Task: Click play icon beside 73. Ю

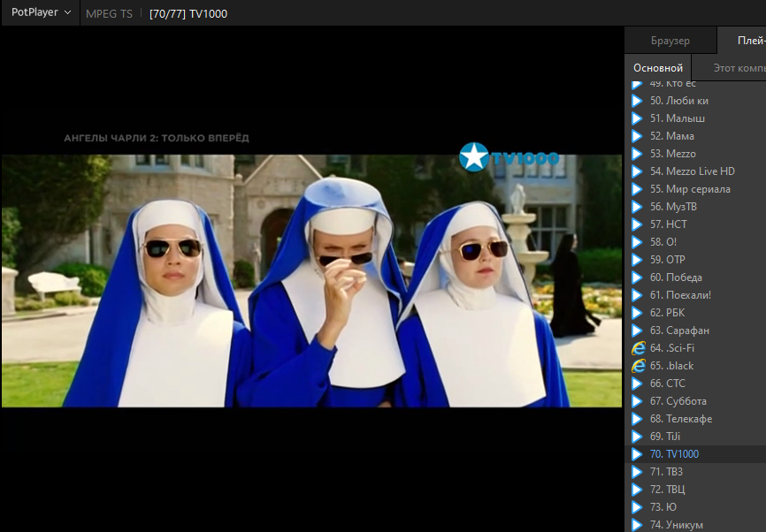Action: [x=637, y=507]
